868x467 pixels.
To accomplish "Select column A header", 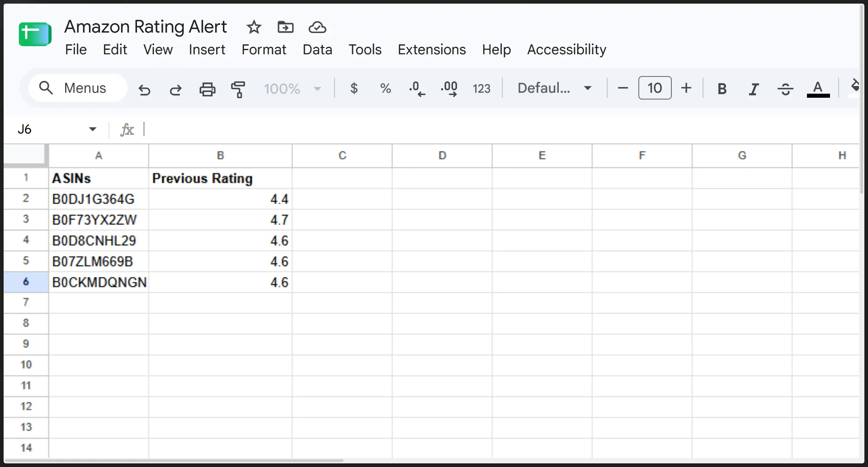I will point(99,156).
